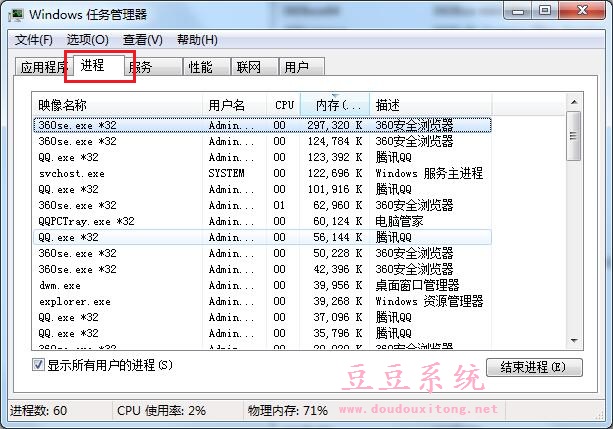Switch to the 应用程序 tab
Image resolution: width=613 pixels, height=429 pixels.
pos(42,67)
